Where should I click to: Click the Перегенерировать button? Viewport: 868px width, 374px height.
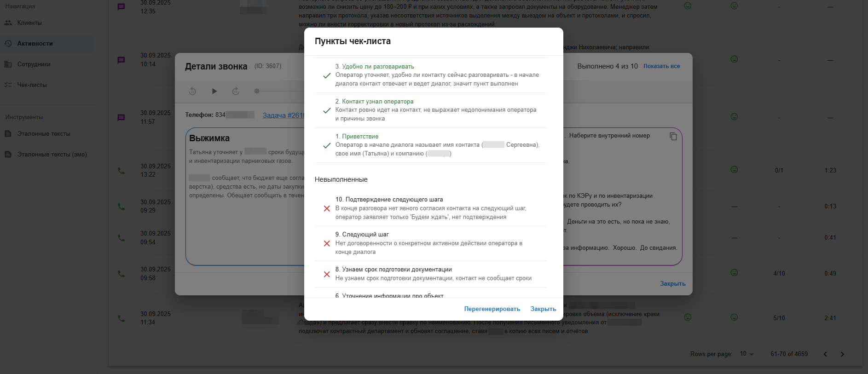click(492, 309)
